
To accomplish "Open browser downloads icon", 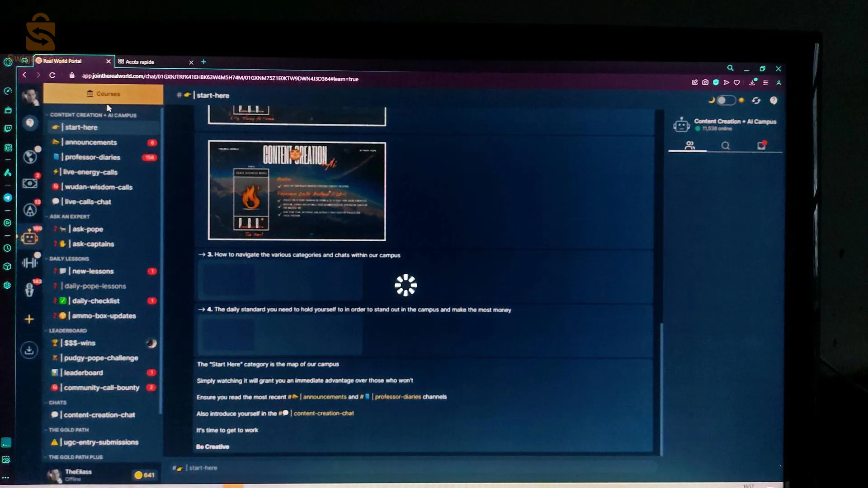I will click(752, 82).
